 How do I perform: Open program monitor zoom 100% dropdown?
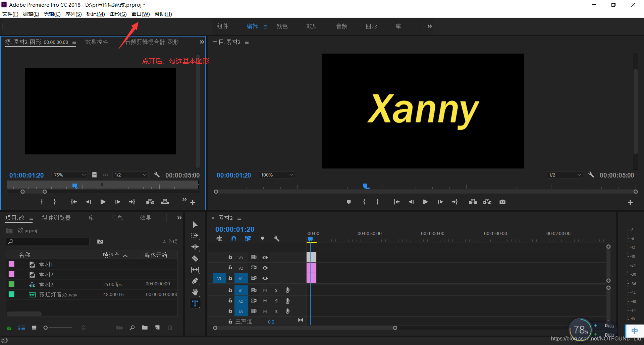coord(277,175)
